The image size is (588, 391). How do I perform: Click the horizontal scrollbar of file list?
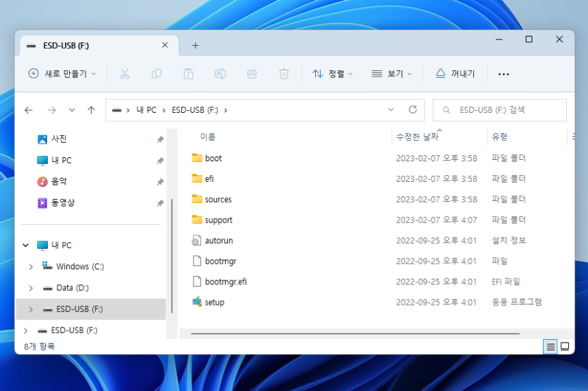point(355,334)
